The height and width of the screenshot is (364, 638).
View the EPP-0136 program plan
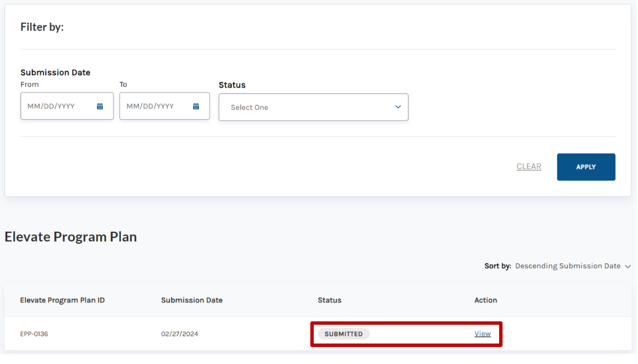(x=482, y=334)
